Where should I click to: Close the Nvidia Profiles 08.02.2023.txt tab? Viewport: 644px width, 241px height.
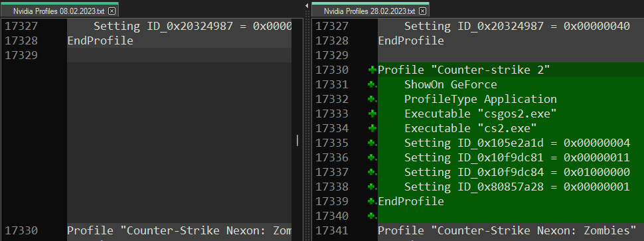click(112, 11)
